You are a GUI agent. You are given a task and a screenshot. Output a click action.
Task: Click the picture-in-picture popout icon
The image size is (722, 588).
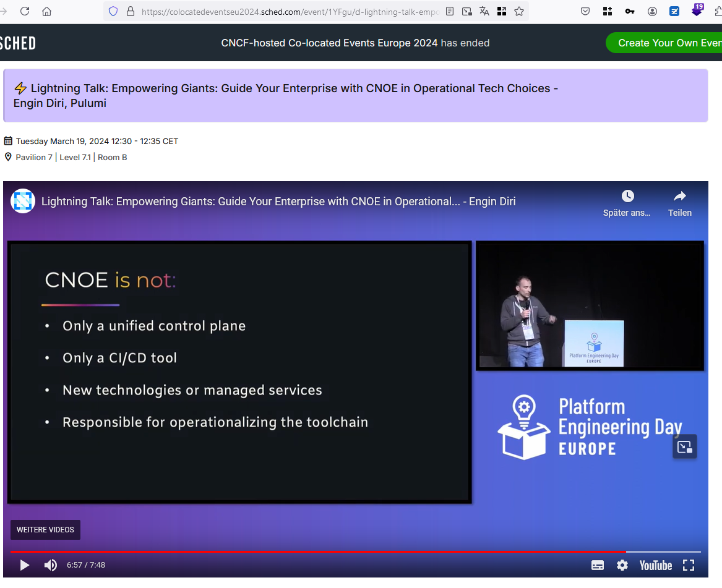(x=684, y=447)
